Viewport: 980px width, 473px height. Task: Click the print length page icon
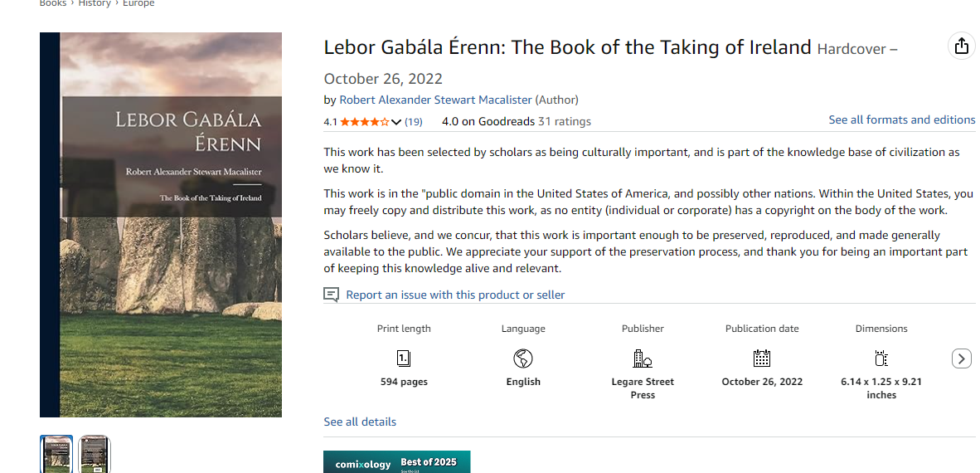click(404, 358)
